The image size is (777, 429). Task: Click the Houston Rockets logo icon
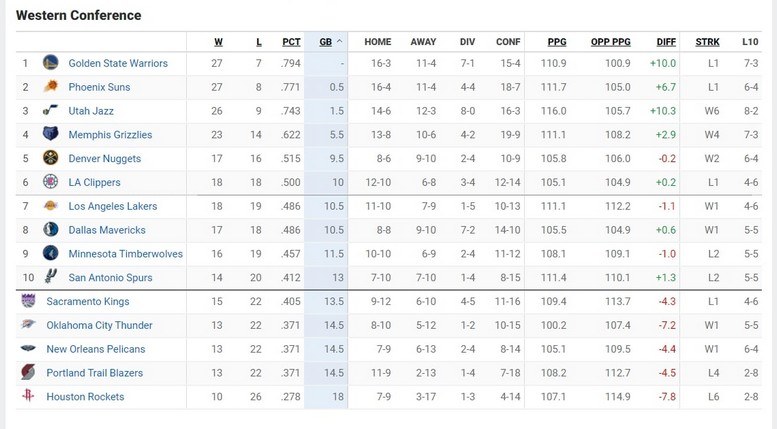(27, 397)
